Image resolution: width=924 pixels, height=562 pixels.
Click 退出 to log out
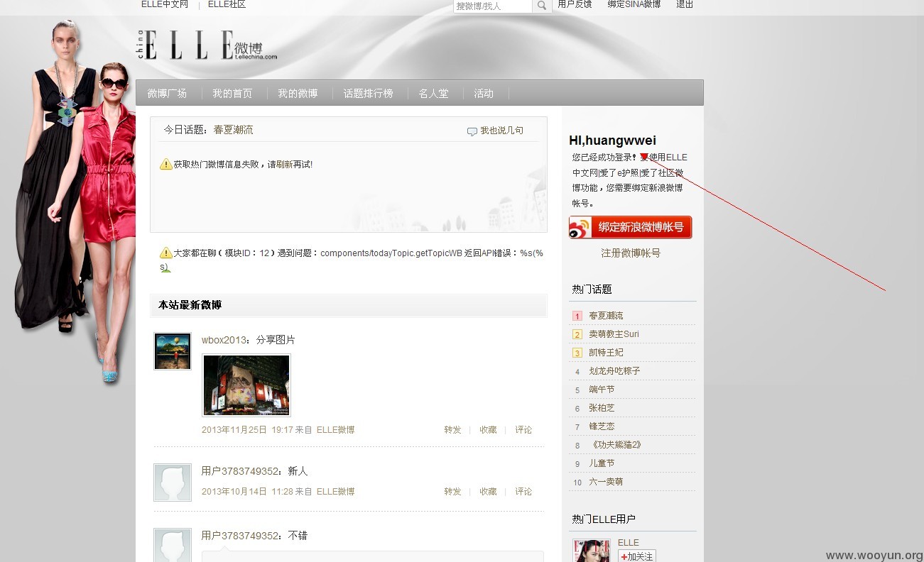(685, 4)
